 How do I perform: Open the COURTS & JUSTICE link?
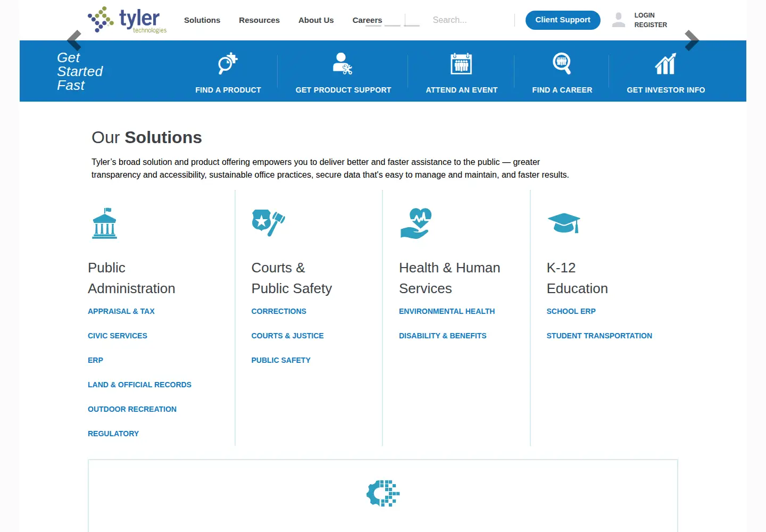pyautogui.click(x=287, y=336)
